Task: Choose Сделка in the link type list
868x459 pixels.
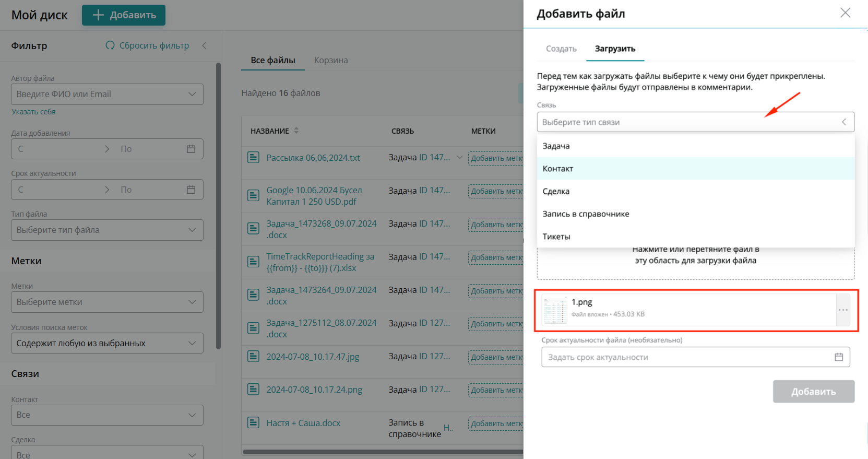Action: pyautogui.click(x=556, y=191)
